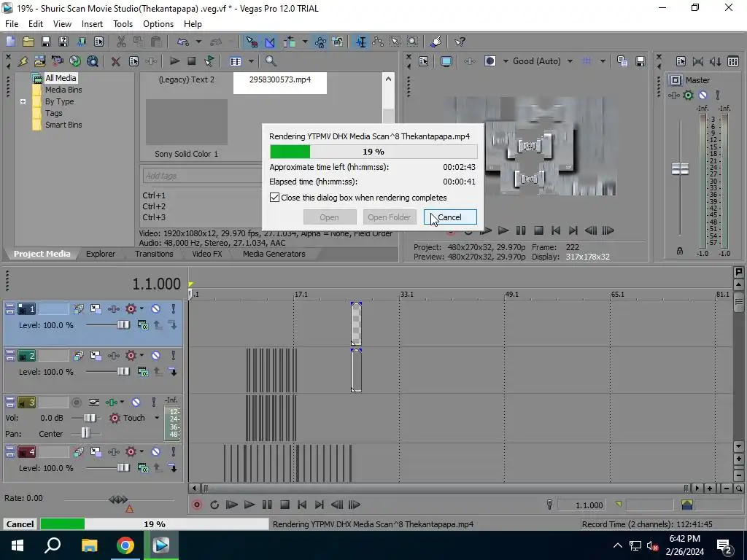The width and height of the screenshot is (747, 560).
Task: Mute video track 1
Action: pyautogui.click(x=156, y=309)
